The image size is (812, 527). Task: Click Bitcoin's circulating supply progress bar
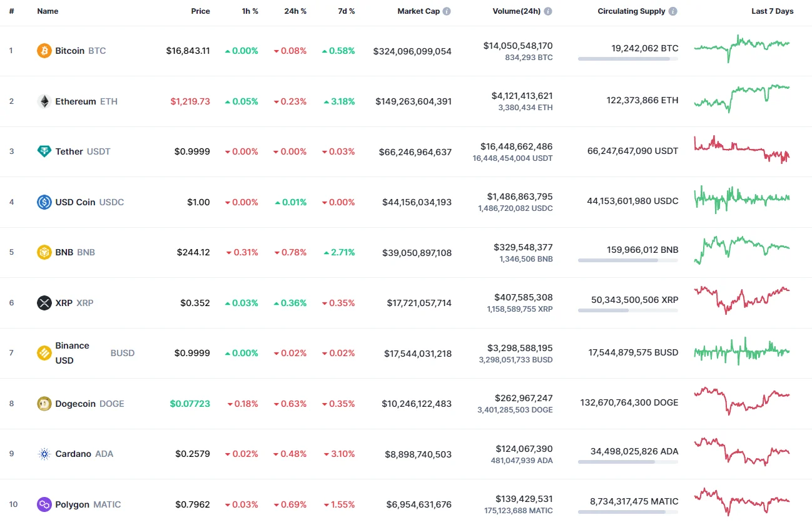pyautogui.click(x=627, y=58)
